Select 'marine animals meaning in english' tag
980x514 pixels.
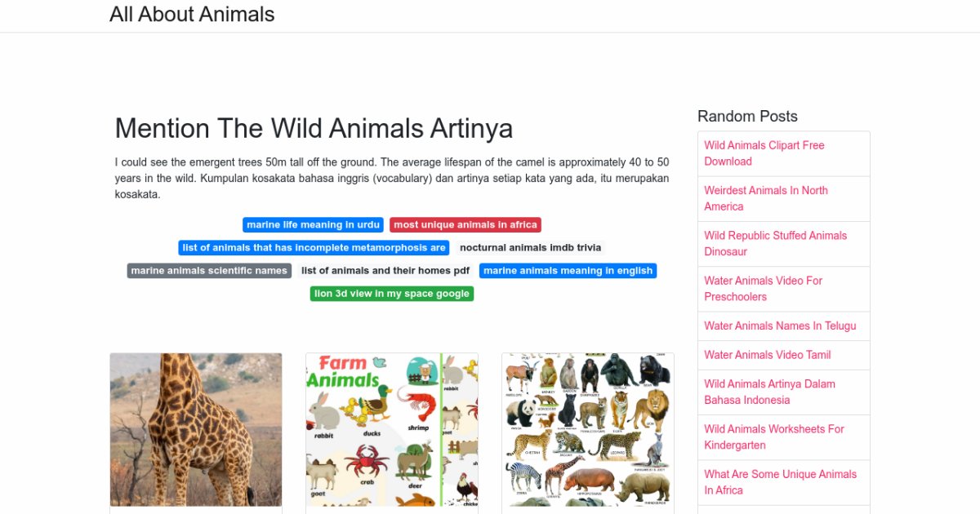click(x=568, y=271)
